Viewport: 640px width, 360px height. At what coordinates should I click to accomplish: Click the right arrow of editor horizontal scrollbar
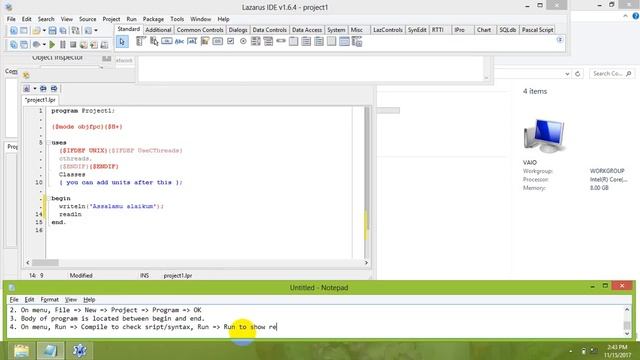point(366,263)
